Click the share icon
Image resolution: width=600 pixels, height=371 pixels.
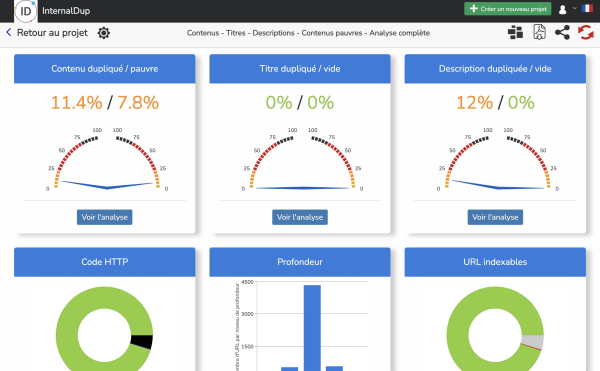[562, 33]
